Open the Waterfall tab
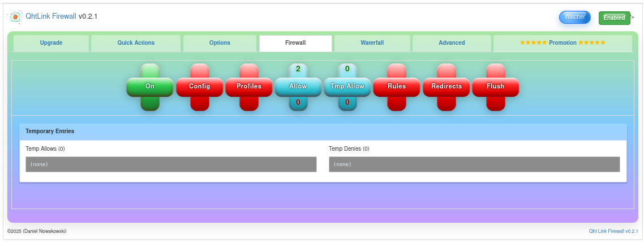 click(x=372, y=43)
